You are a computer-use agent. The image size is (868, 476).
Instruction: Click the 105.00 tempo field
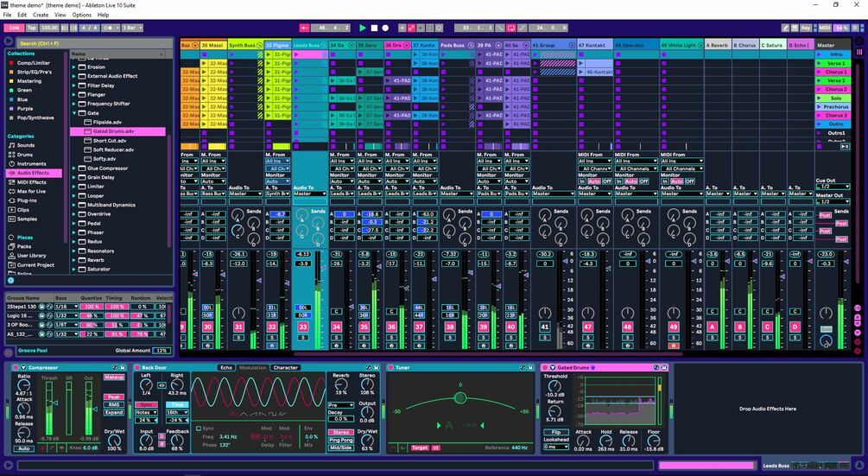tap(49, 28)
